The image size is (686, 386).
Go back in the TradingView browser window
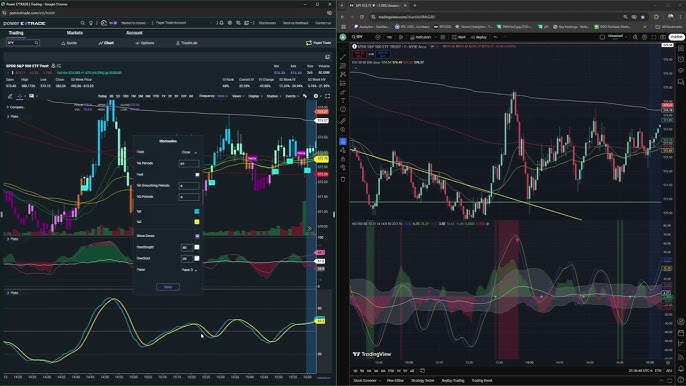(343, 17)
